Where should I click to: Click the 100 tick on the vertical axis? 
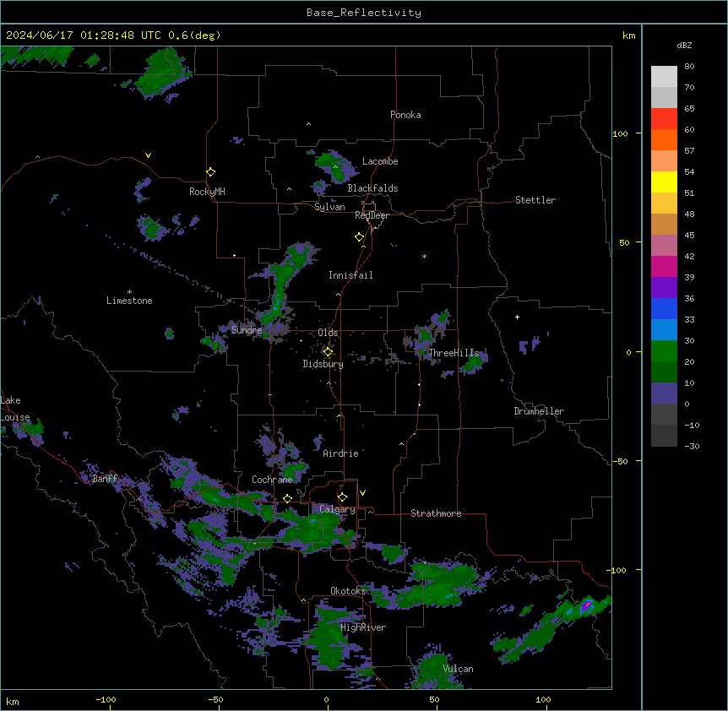point(620,133)
